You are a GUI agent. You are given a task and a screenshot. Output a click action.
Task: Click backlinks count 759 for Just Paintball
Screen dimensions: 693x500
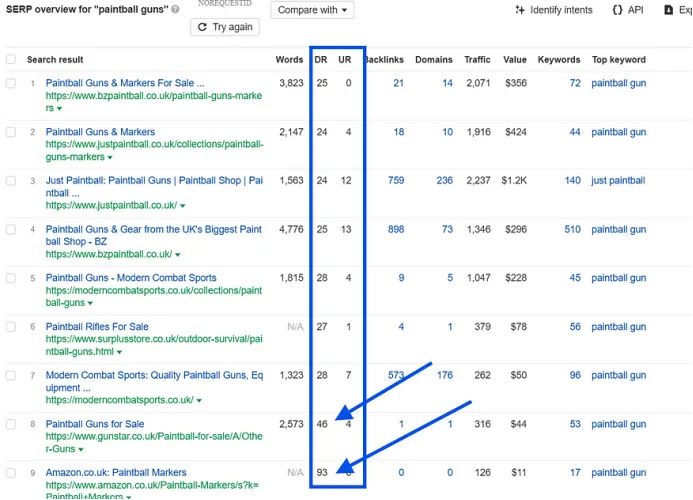(396, 180)
